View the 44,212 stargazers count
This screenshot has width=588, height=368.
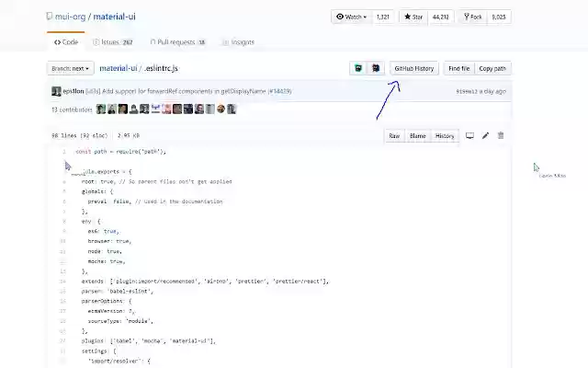[441, 17]
